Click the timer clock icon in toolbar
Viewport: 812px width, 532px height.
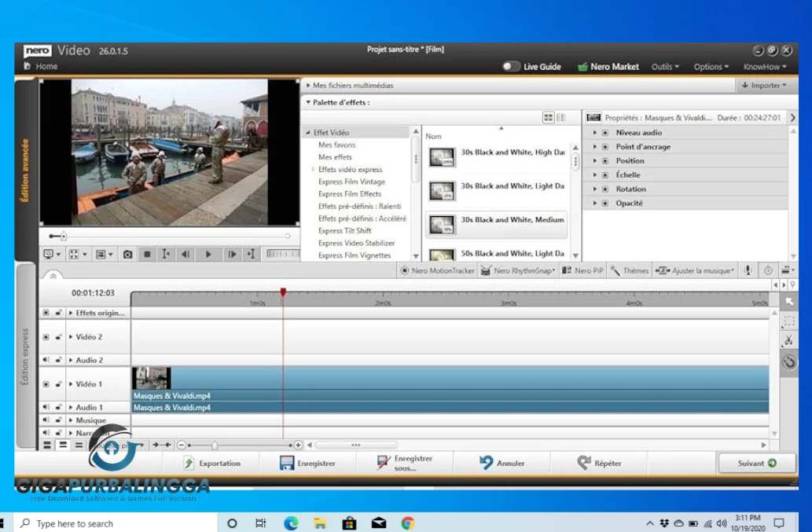point(768,270)
